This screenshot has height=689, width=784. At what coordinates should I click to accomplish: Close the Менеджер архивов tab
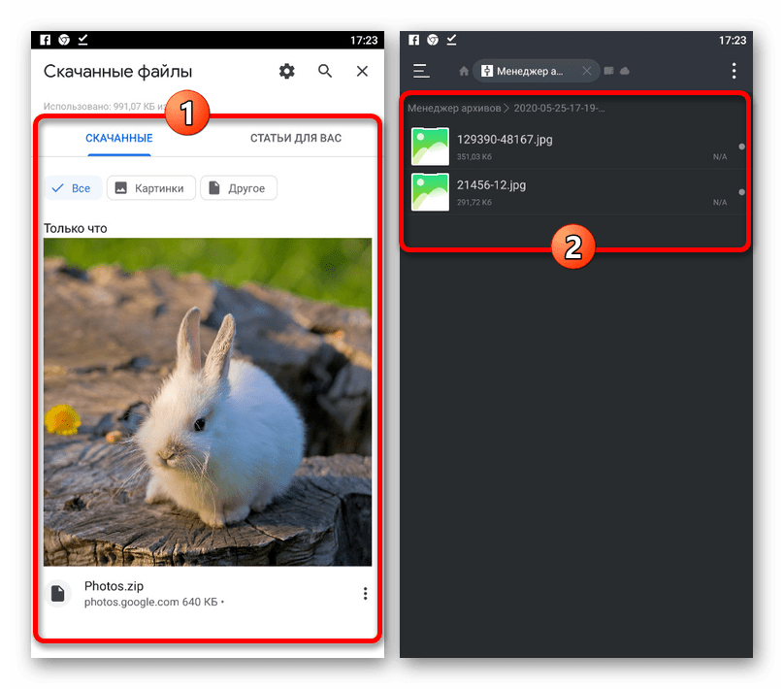pos(586,71)
